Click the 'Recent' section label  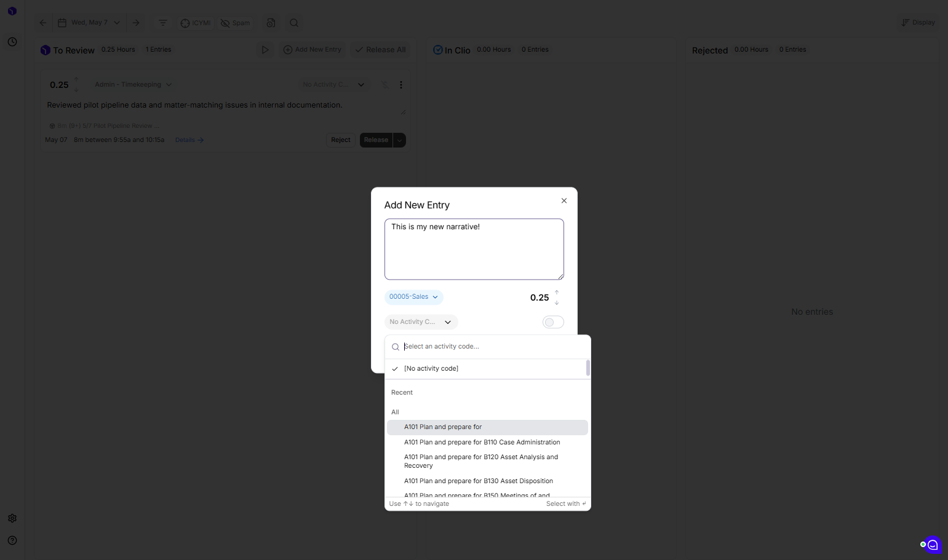point(402,393)
